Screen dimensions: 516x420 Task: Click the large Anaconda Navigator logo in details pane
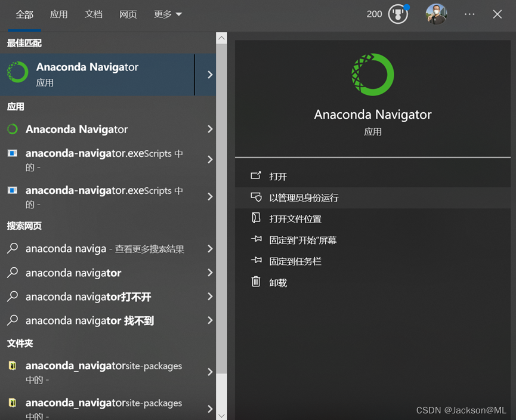point(373,75)
